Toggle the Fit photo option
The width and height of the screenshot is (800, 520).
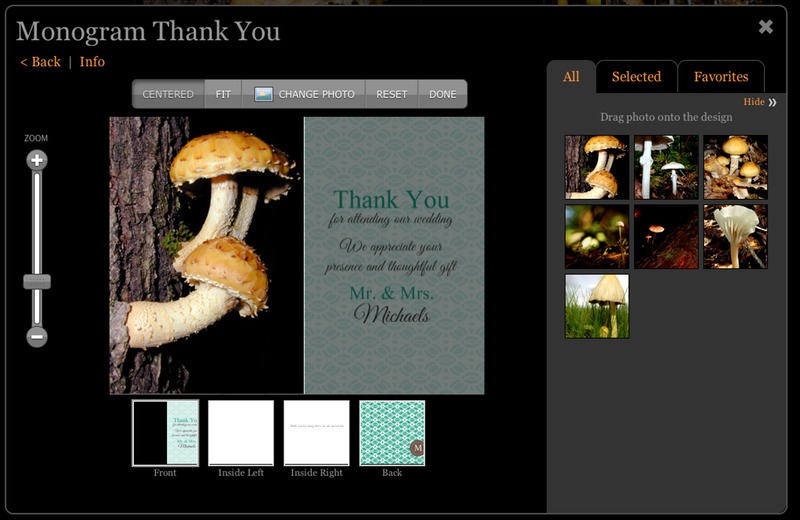click(x=223, y=94)
